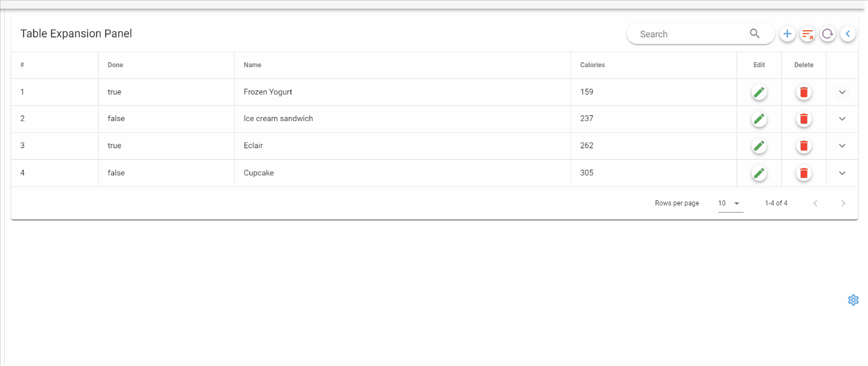Viewport: 868px width, 366px height.
Task: Click the orange clear-filter icon
Action: pos(808,34)
